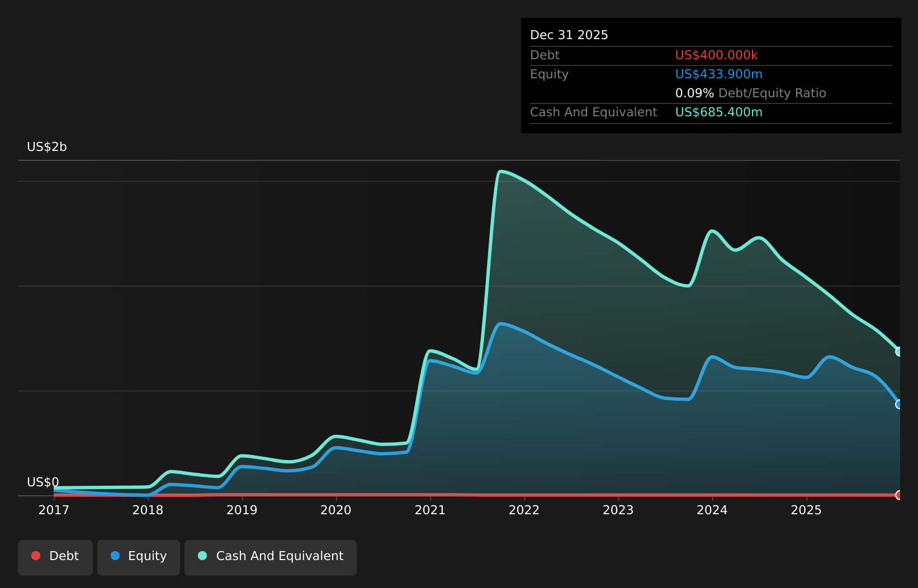Screen dimensions: 918x588
Task: Click the blue Equity legend dot
Action: point(115,556)
